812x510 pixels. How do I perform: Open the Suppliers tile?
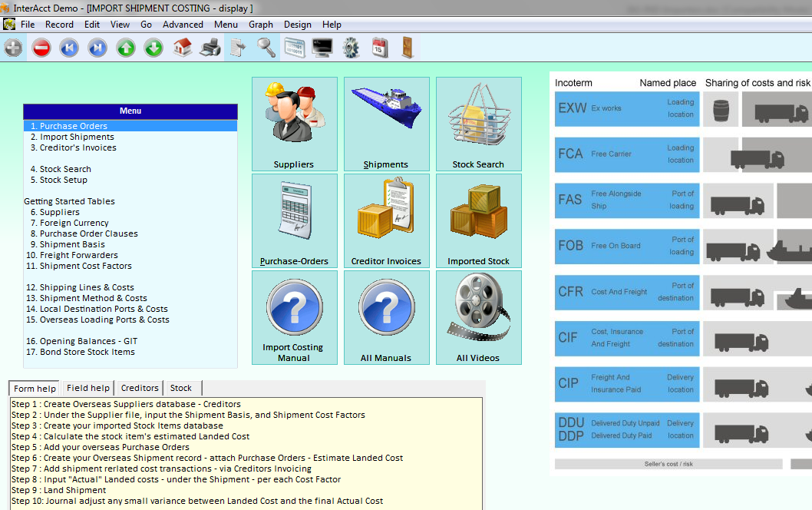[294, 124]
